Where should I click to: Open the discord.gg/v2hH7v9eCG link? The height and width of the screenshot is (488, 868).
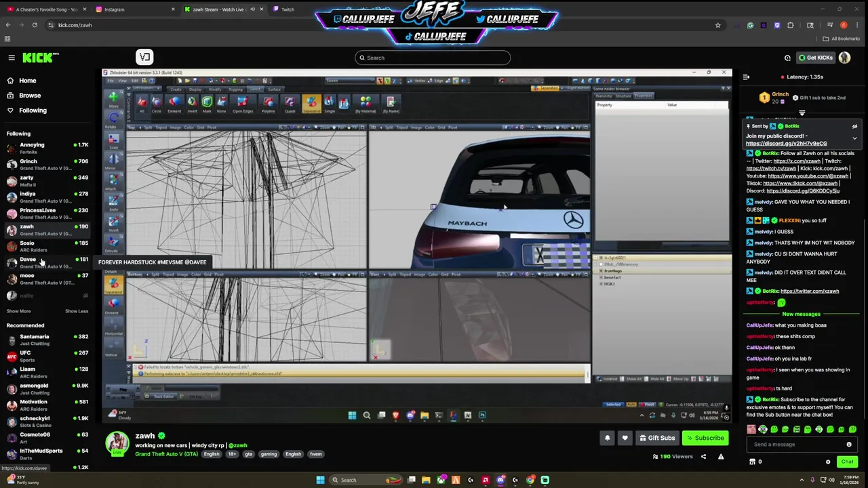(x=787, y=144)
